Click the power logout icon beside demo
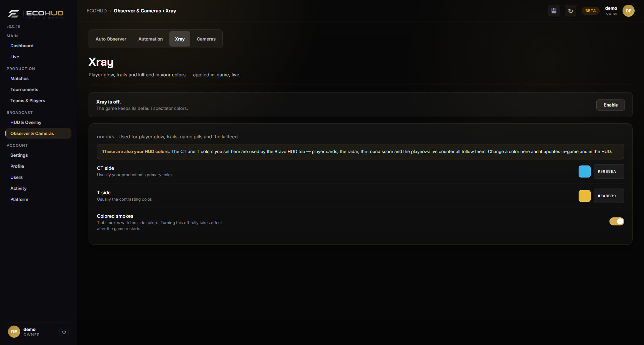Screen dimensions: 644x345 click(64, 332)
